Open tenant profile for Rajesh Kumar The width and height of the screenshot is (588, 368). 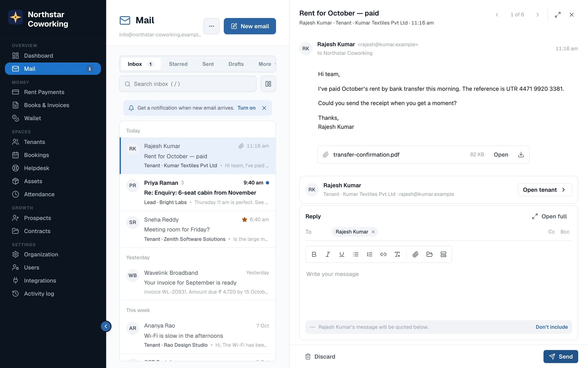pos(545,190)
